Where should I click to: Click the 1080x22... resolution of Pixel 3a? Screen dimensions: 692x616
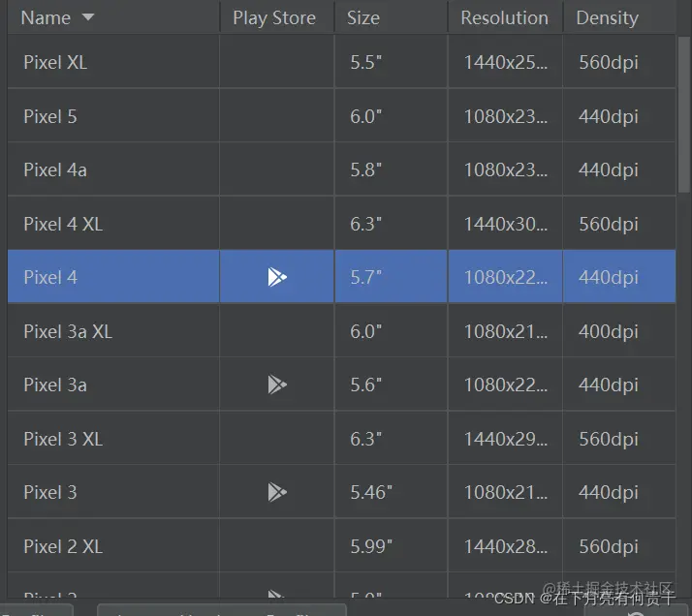pyautogui.click(x=505, y=385)
